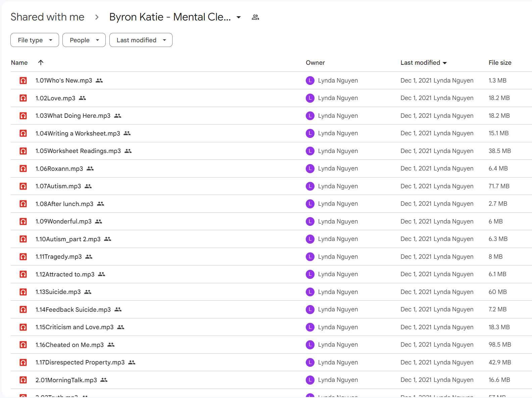
Task: Select file 1.03What Doing Here.mp3
Action: coord(73,116)
